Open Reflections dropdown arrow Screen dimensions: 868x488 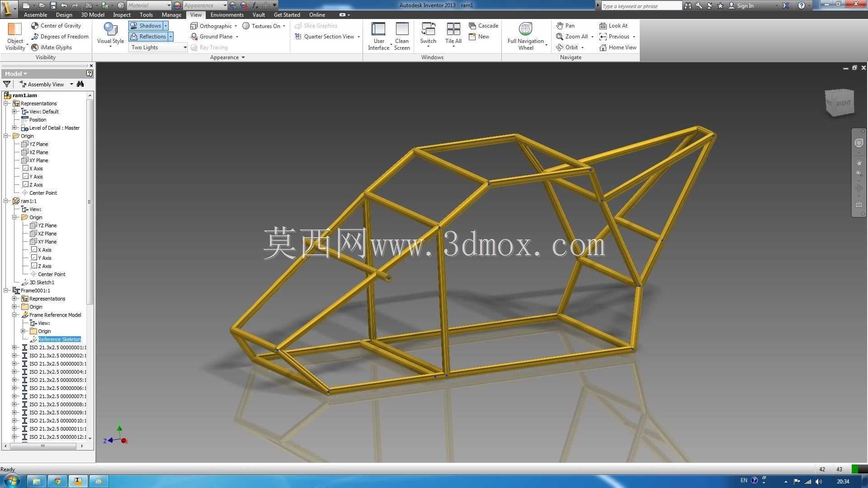tap(171, 37)
